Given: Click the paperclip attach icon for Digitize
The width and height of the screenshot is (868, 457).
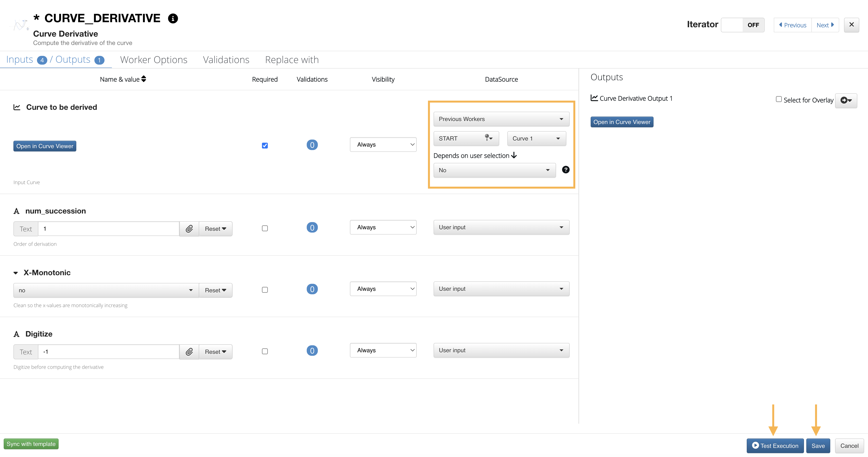Looking at the screenshot, I should [x=189, y=352].
